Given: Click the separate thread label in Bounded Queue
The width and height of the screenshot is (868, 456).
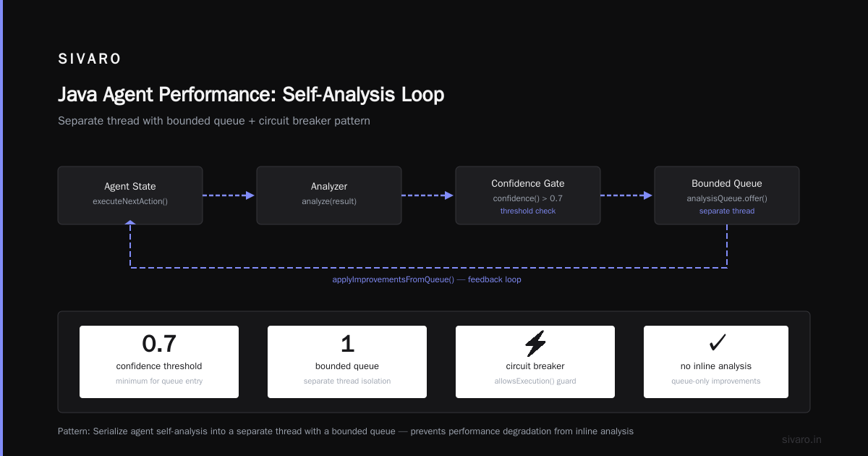Looking at the screenshot, I should coord(727,211).
